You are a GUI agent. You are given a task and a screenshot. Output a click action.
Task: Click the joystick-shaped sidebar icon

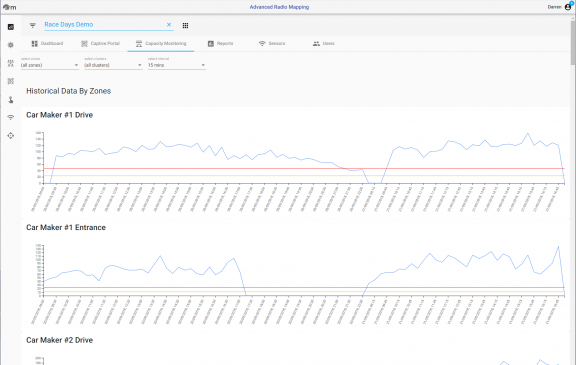(11, 100)
